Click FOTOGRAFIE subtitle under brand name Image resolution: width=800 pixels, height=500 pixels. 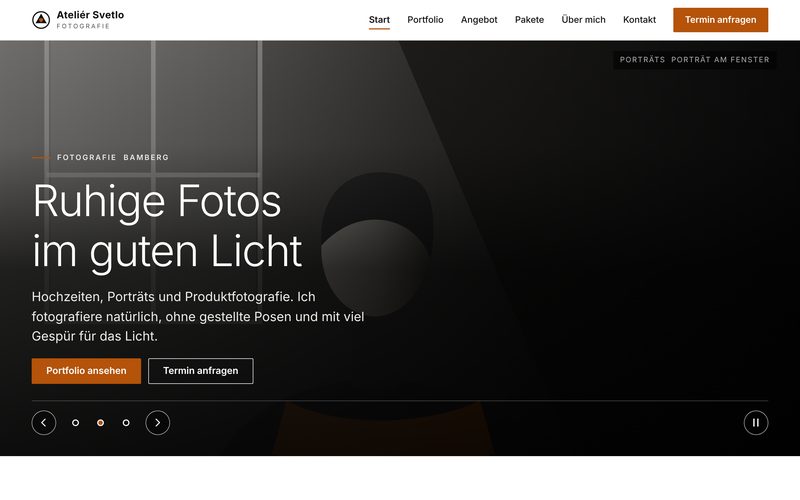click(x=83, y=26)
